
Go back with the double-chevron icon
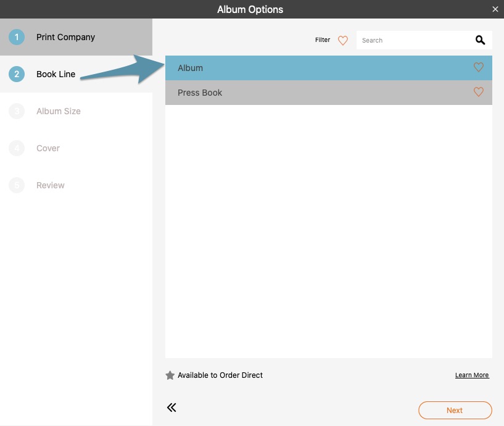(x=171, y=407)
